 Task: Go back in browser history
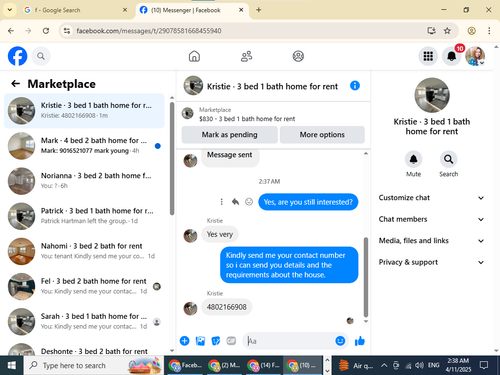pyautogui.click(x=11, y=31)
